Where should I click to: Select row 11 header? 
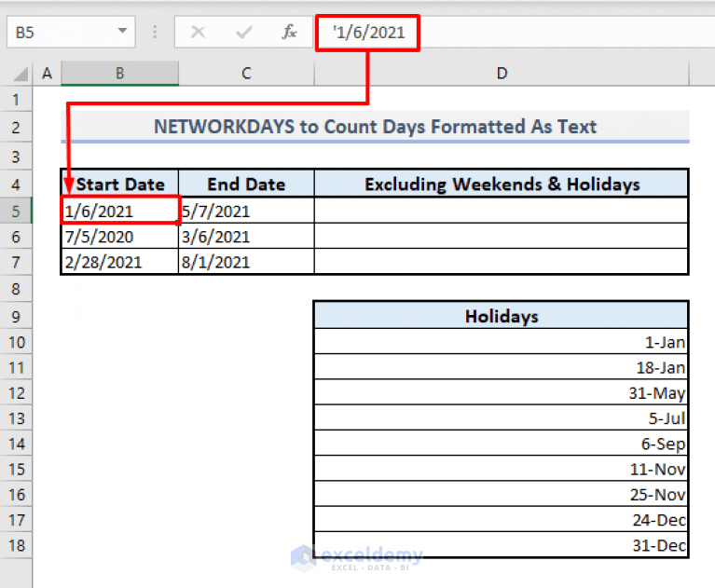pos(16,367)
